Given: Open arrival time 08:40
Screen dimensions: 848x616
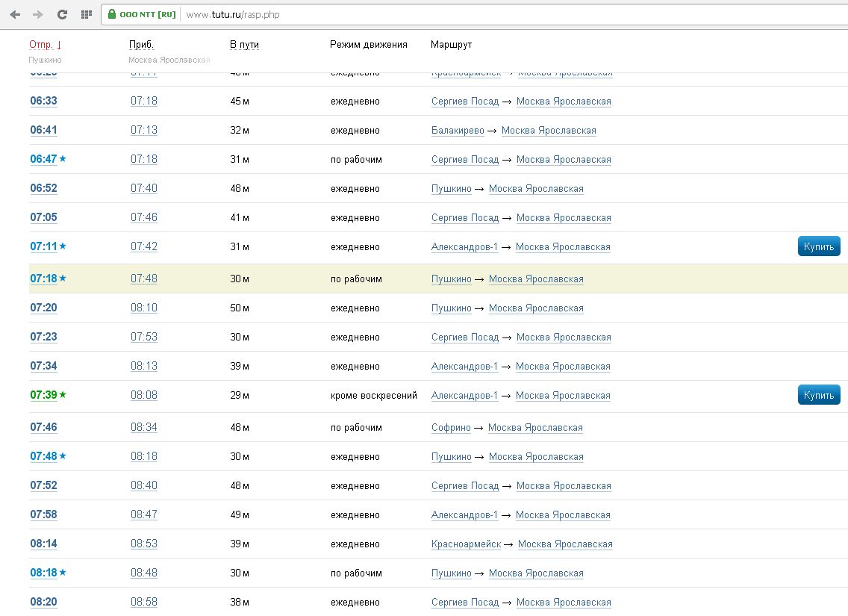Looking at the screenshot, I should click(x=144, y=486).
